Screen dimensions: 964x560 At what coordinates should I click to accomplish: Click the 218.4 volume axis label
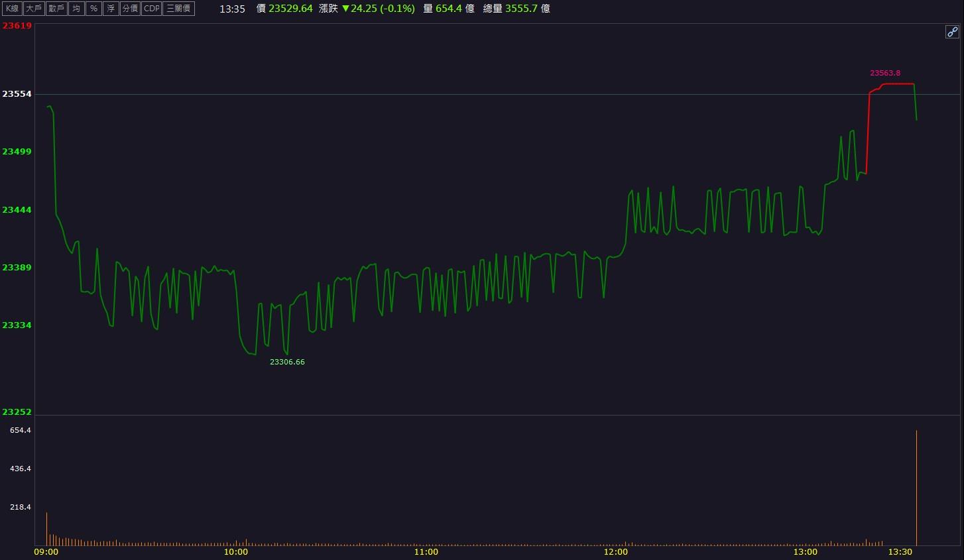tap(20, 507)
